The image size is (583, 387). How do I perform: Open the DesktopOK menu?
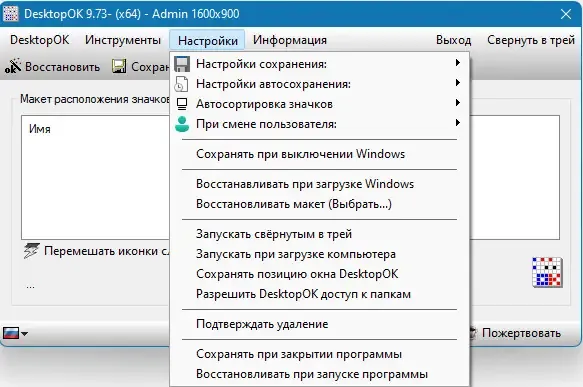39,40
